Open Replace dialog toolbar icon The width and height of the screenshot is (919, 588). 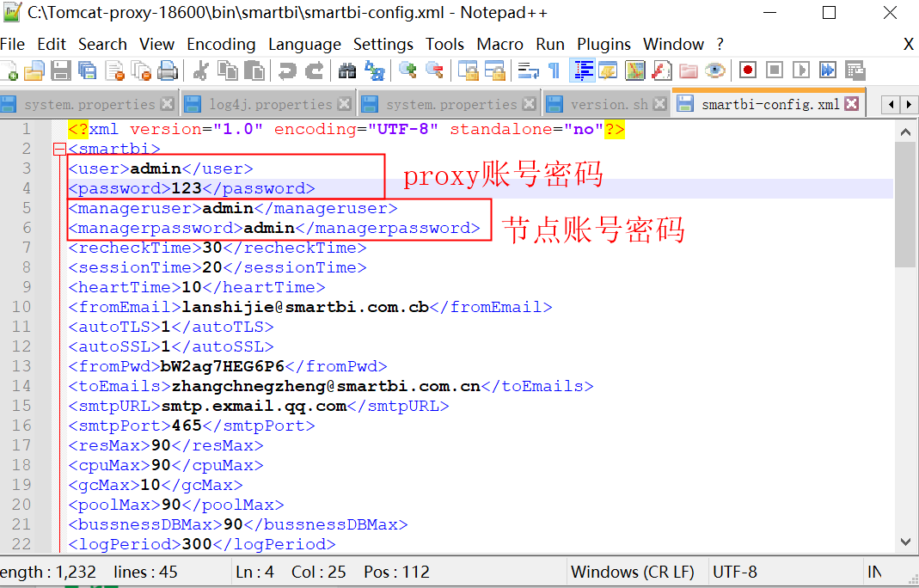tap(374, 71)
